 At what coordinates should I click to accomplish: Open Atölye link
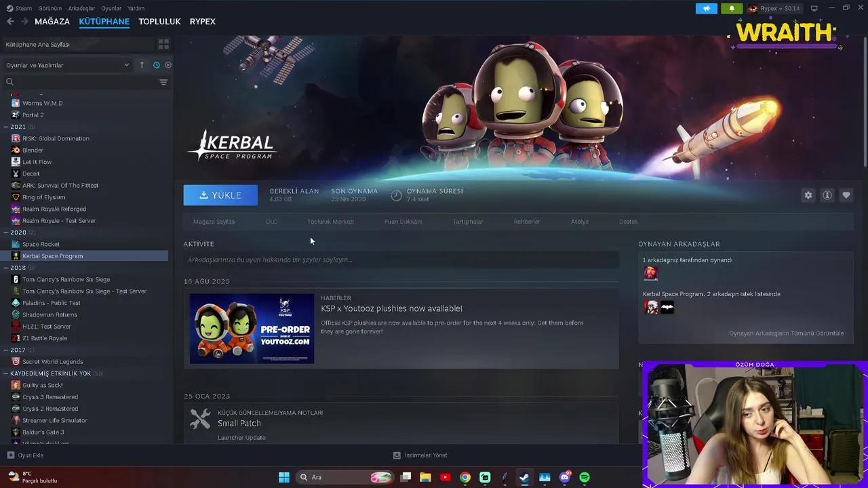click(580, 222)
